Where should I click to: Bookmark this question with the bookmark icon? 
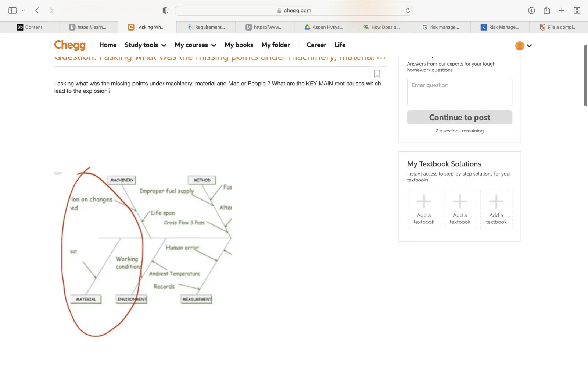click(377, 74)
